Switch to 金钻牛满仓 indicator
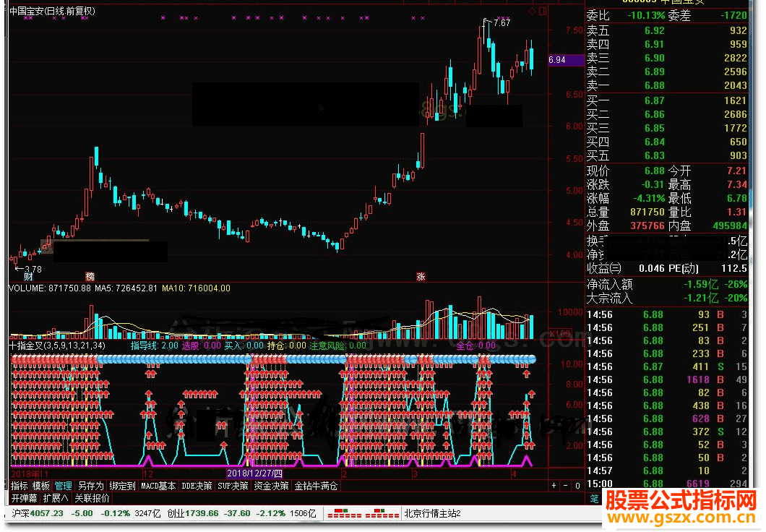The height and width of the screenshot is (532, 766). (x=316, y=486)
